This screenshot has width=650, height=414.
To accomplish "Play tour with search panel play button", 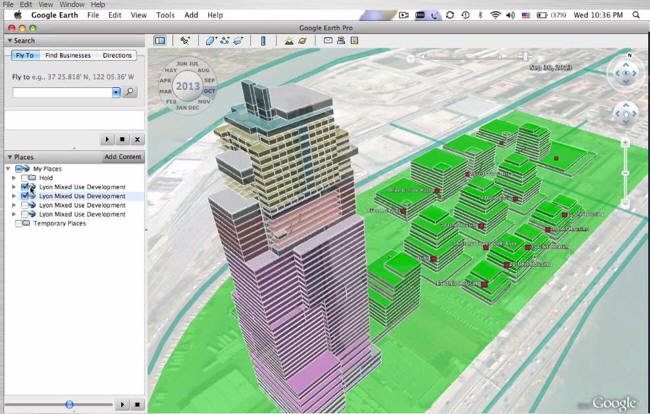I will pyautogui.click(x=107, y=139).
